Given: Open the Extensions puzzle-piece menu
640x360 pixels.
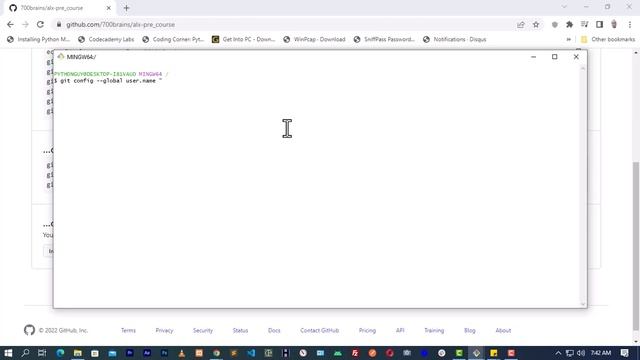Looking at the screenshot, I should 569,24.
